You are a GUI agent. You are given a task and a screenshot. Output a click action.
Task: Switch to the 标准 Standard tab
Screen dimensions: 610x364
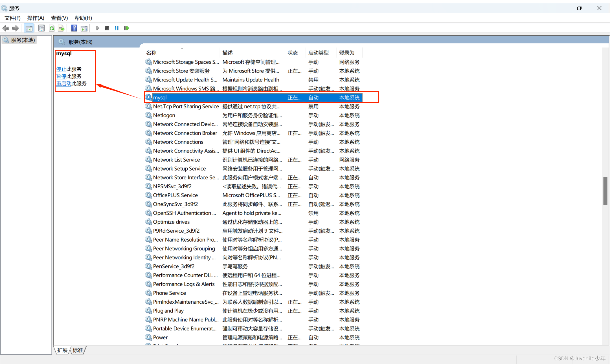78,350
